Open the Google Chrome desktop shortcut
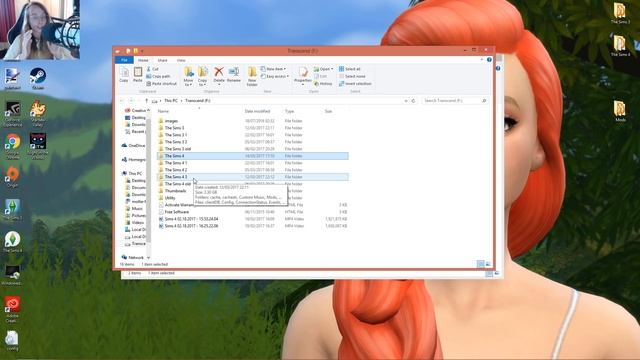Screen dimensions: 640x360 pyautogui.click(x=13, y=147)
